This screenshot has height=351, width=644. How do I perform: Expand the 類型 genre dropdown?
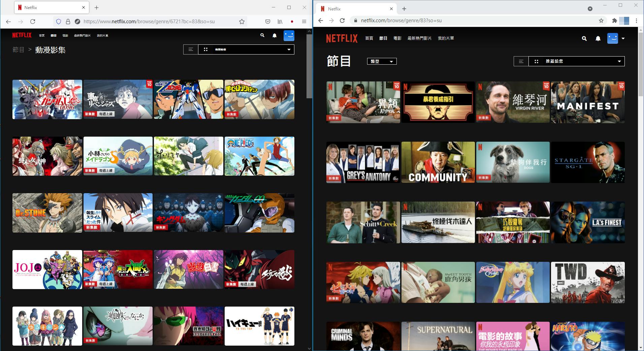point(382,61)
